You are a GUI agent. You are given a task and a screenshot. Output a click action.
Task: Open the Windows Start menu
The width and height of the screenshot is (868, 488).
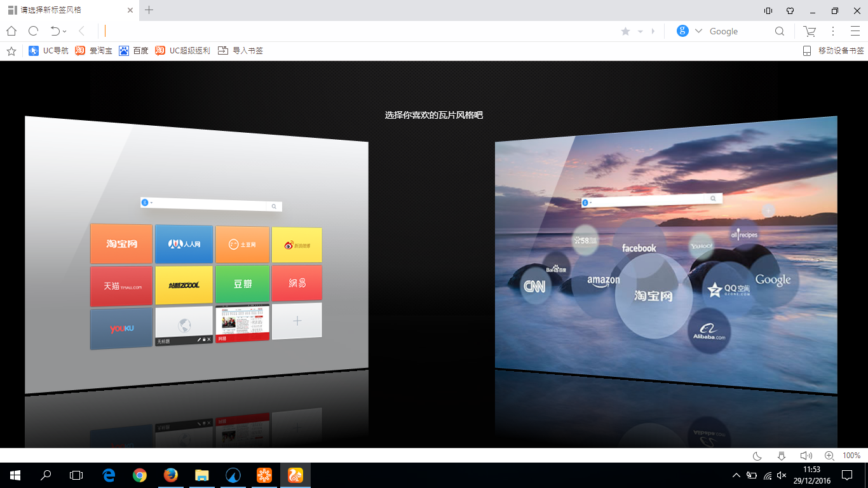(15, 475)
